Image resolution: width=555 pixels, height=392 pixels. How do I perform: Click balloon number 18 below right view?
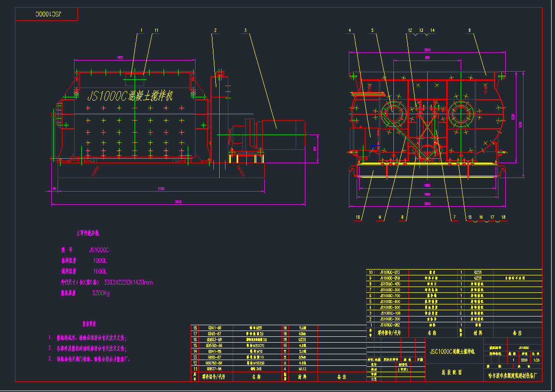point(503,217)
